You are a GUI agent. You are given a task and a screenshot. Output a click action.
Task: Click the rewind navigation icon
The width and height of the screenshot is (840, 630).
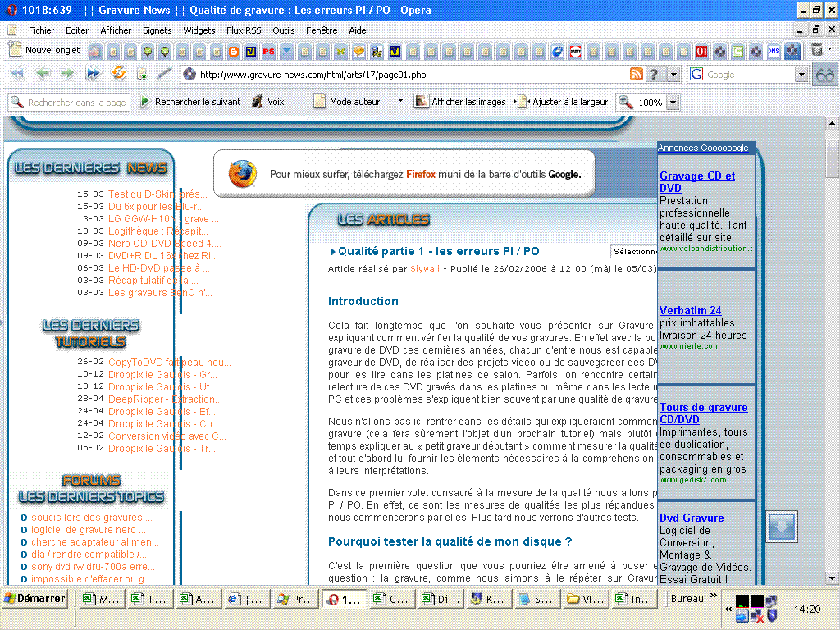pos(16,74)
